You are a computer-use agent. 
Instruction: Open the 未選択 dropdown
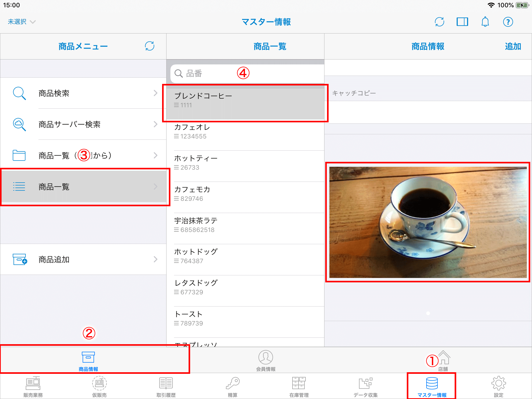[x=21, y=22]
